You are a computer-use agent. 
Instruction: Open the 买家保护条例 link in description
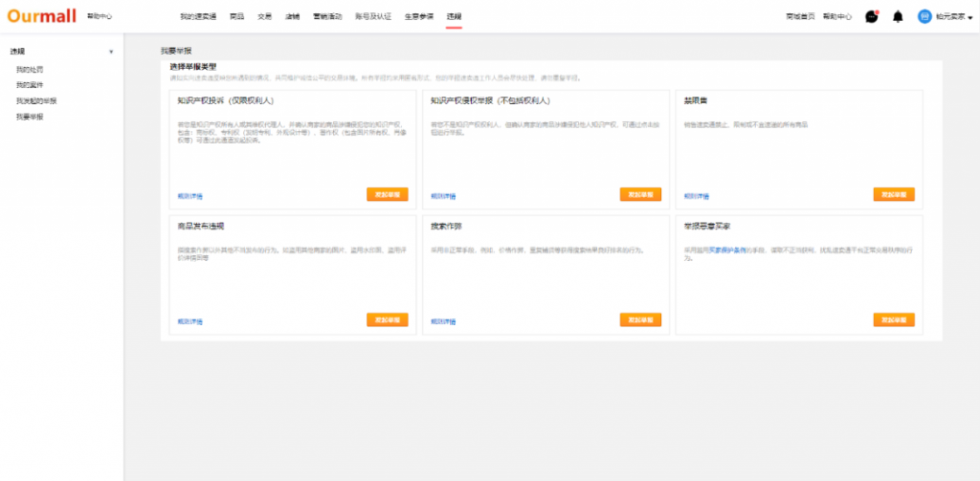tap(724, 249)
